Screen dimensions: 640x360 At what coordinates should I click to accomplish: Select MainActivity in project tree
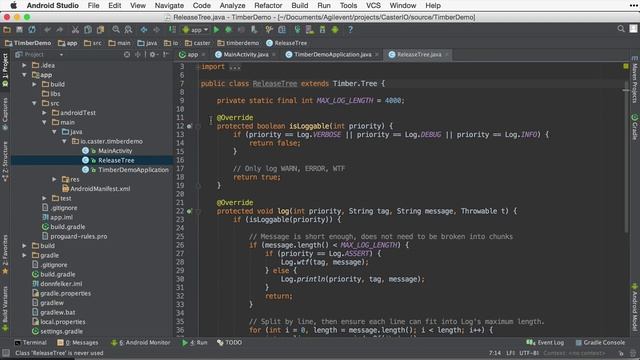tap(115, 151)
